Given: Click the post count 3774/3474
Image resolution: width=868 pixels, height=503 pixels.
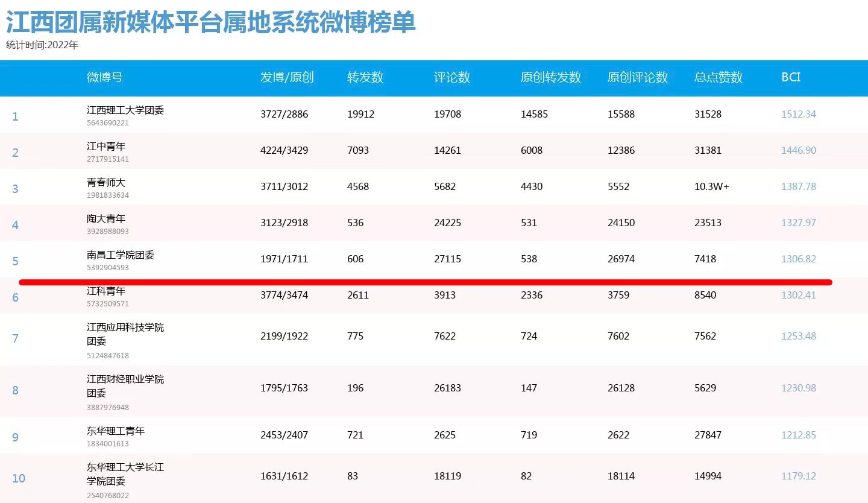Looking at the screenshot, I should coord(284,295).
